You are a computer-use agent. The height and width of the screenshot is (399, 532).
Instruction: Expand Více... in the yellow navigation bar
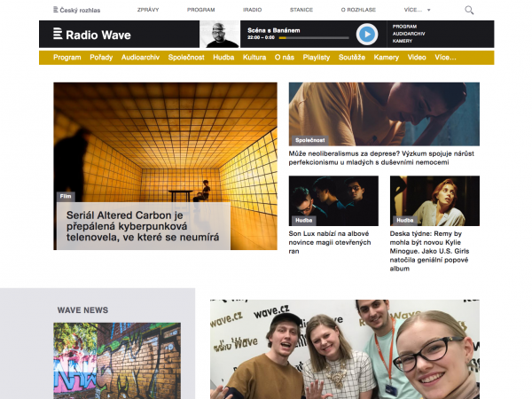click(x=445, y=58)
